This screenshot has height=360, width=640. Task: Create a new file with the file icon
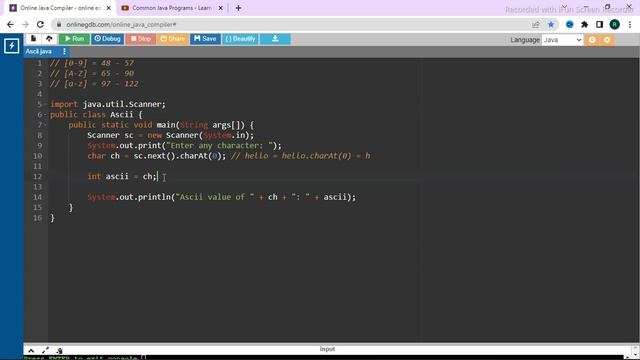pyautogui.click(x=33, y=38)
